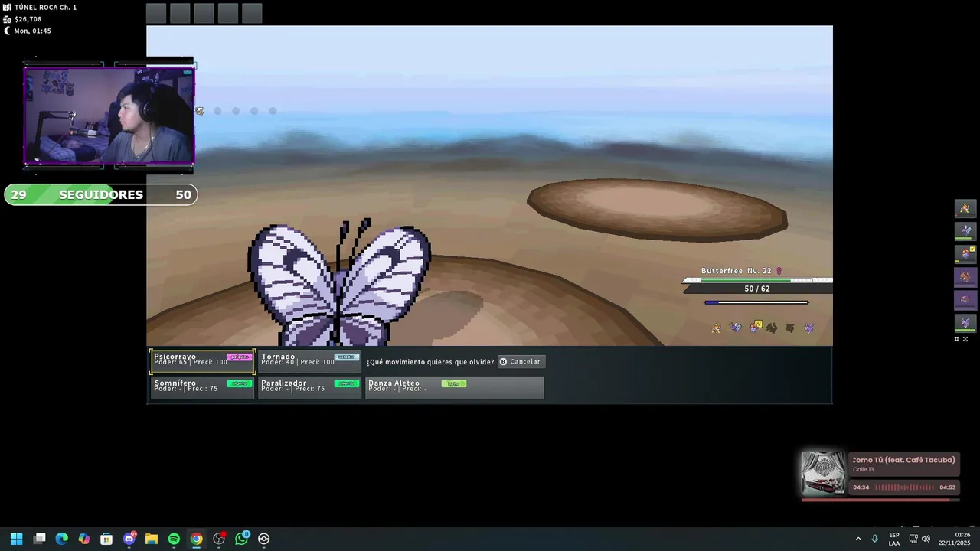Screen dimensions: 980x551
Task: Open Copilot from the taskbar
Action: [x=84, y=539]
